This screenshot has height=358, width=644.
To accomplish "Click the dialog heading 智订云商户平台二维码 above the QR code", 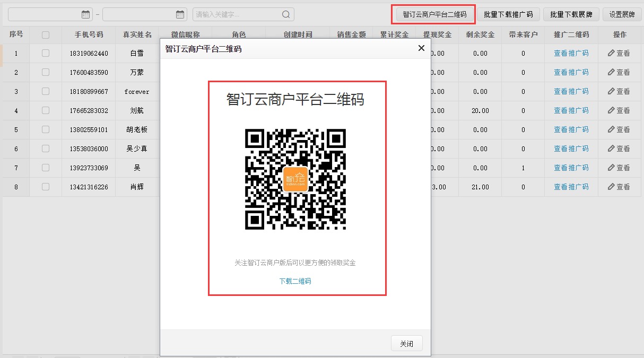I will pyautogui.click(x=295, y=99).
